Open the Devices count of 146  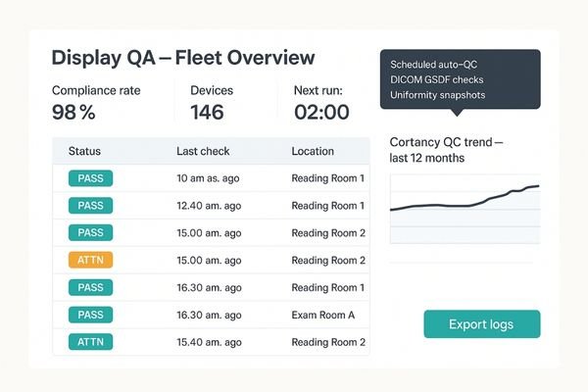point(207,113)
